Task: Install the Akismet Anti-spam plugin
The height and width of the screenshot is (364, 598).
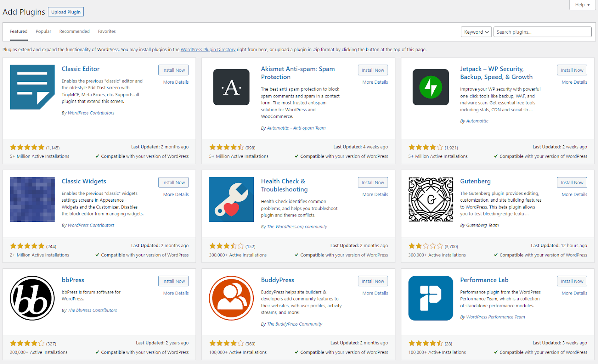Action: click(x=373, y=70)
